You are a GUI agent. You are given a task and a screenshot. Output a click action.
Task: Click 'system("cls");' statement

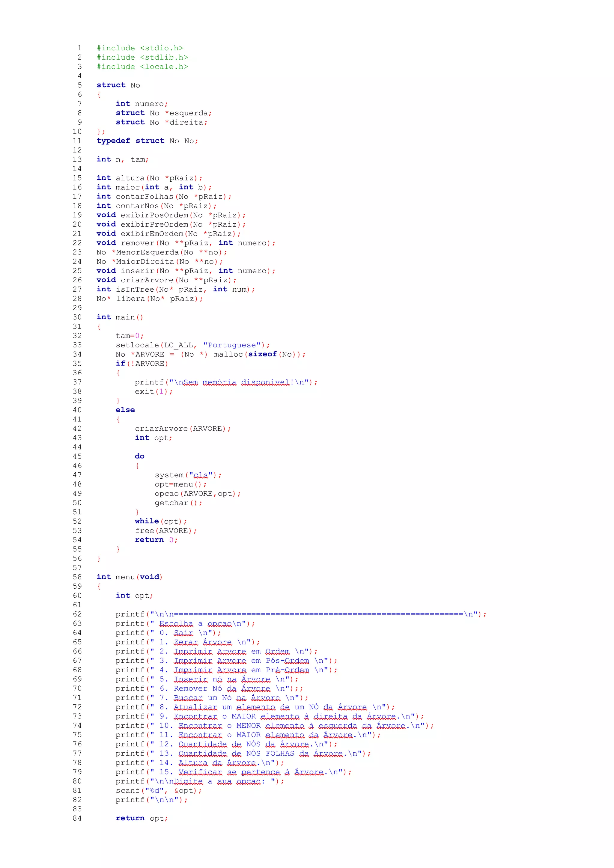[188, 475]
